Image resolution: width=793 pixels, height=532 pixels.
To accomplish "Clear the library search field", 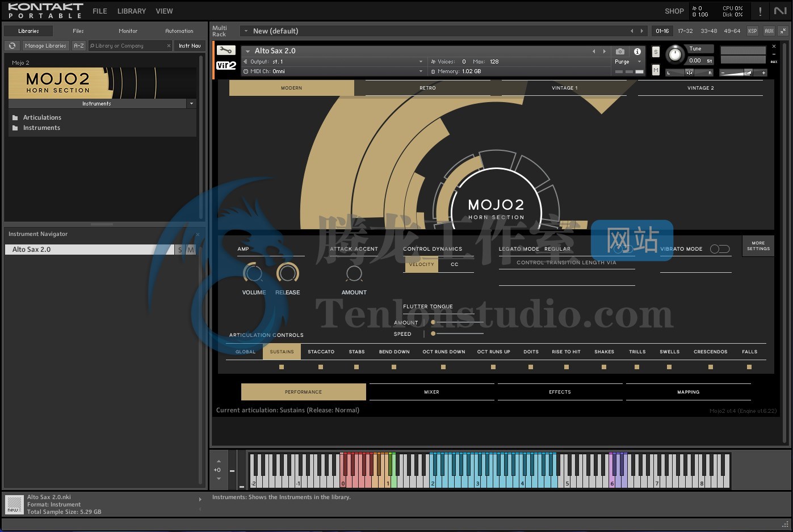I will pos(169,45).
